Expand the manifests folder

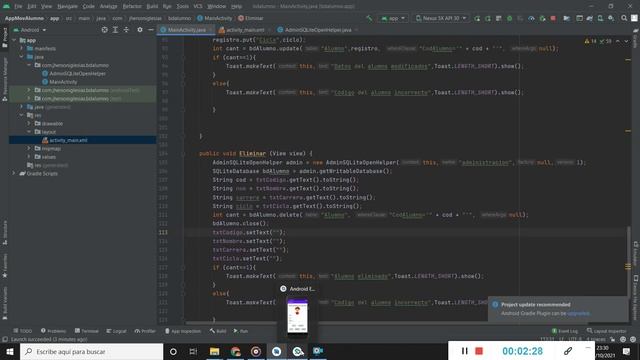[22, 49]
